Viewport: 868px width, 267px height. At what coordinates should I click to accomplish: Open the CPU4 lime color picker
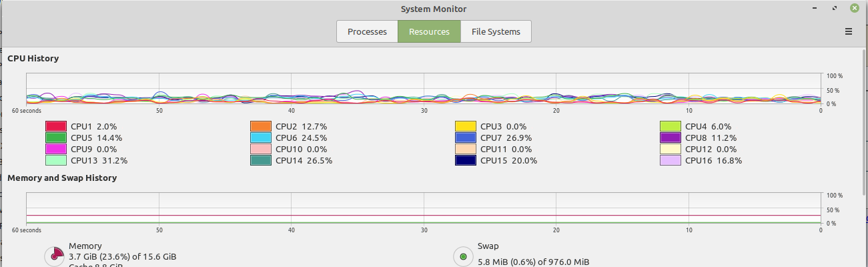point(671,126)
